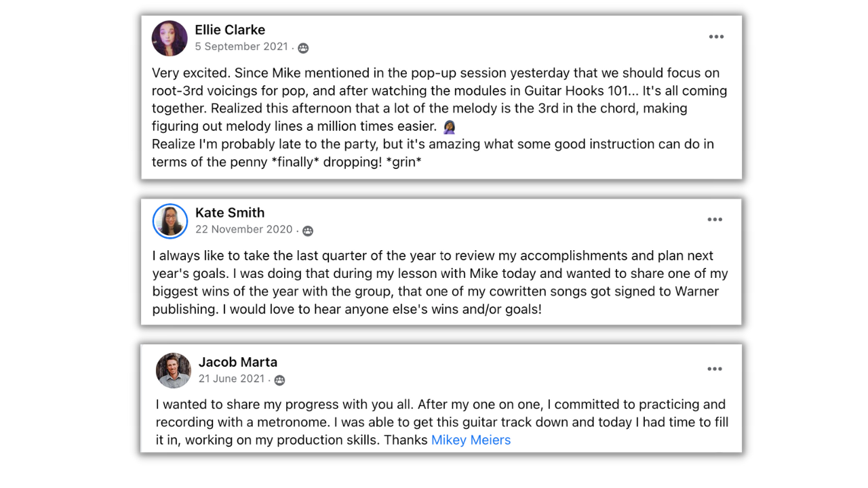The image size is (868, 488).
Task: Click Ellie Clarke's profile picture
Action: (170, 38)
